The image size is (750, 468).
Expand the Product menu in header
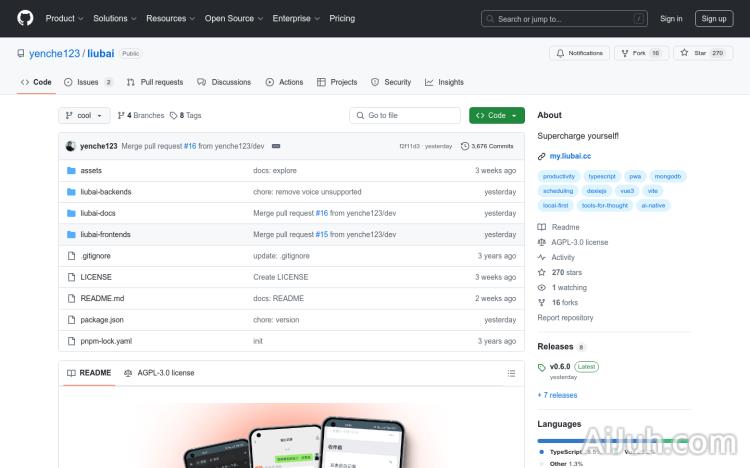click(64, 18)
